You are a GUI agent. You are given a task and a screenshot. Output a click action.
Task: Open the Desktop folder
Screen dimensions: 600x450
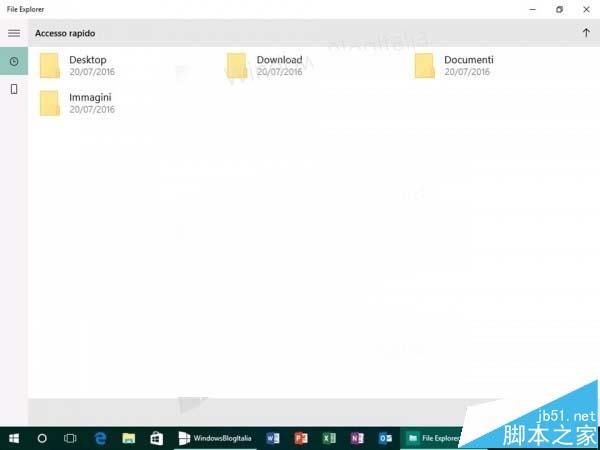point(77,65)
